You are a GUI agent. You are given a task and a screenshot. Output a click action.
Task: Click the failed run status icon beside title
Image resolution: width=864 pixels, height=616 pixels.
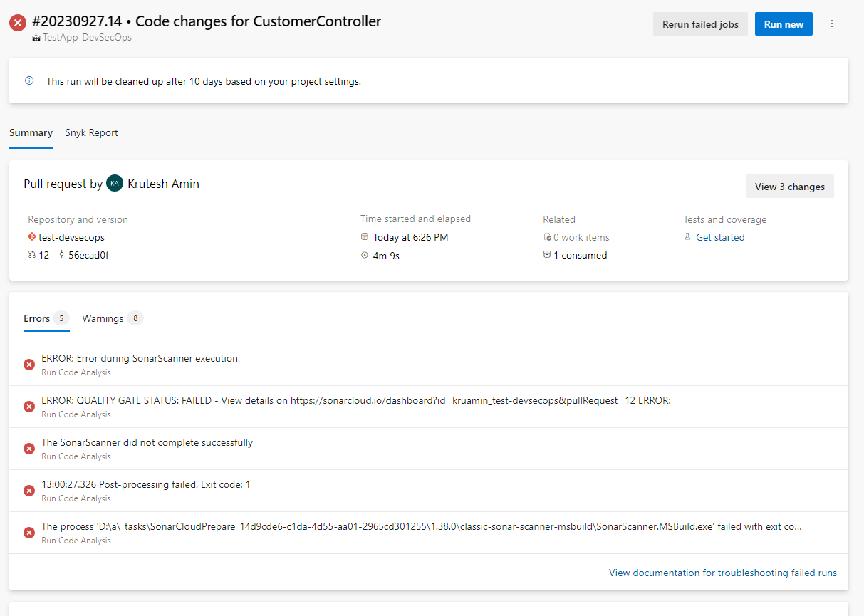tap(18, 23)
